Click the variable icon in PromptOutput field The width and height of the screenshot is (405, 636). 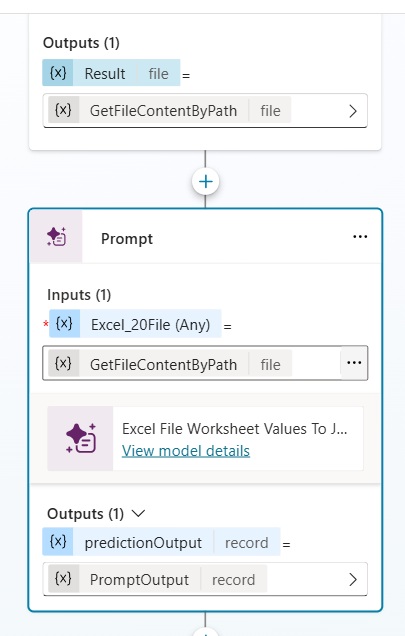[x=63, y=578]
